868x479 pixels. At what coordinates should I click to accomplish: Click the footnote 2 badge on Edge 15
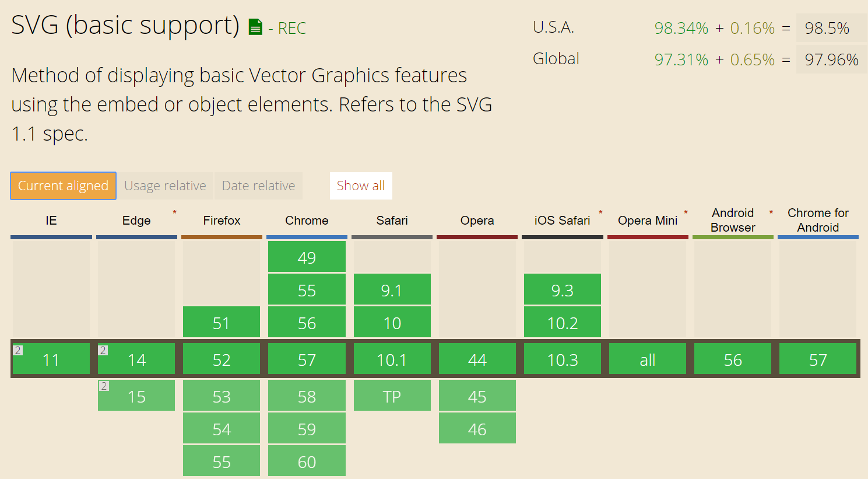coord(104,386)
